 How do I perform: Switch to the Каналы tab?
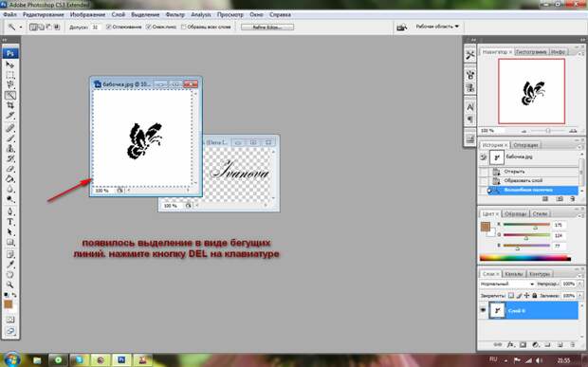pos(513,274)
